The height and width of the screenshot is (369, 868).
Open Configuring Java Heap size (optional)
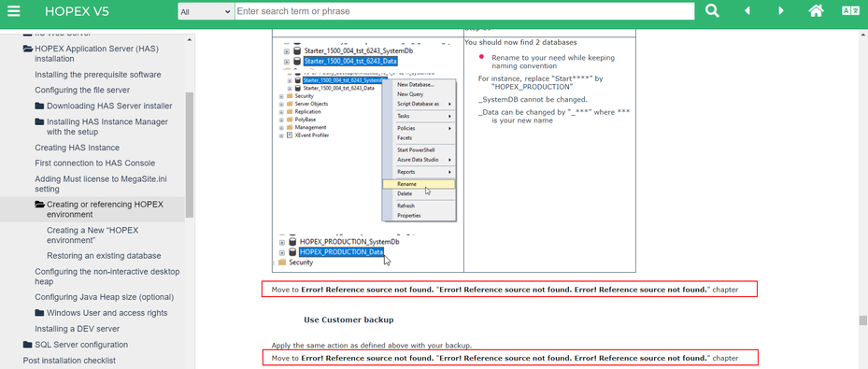click(x=104, y=297)
